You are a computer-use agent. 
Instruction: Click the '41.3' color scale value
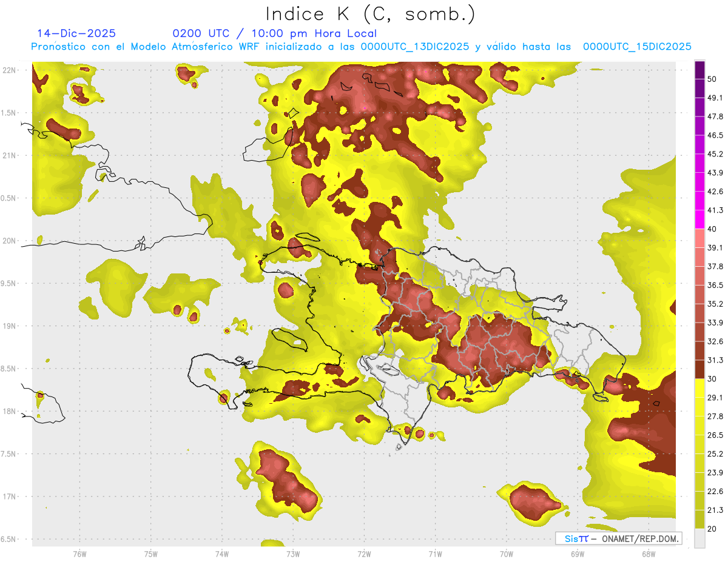[x=715, y=210]
